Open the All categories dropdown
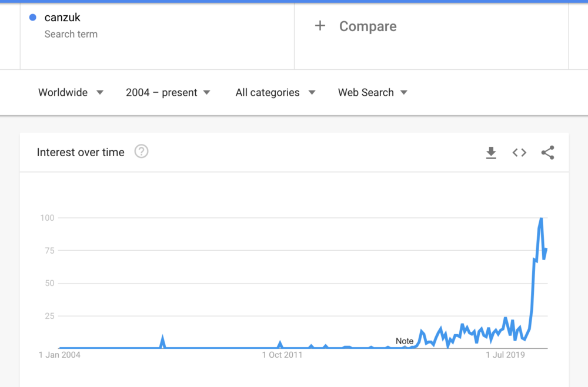Screen dimensions: 588x387 [275, 93]
